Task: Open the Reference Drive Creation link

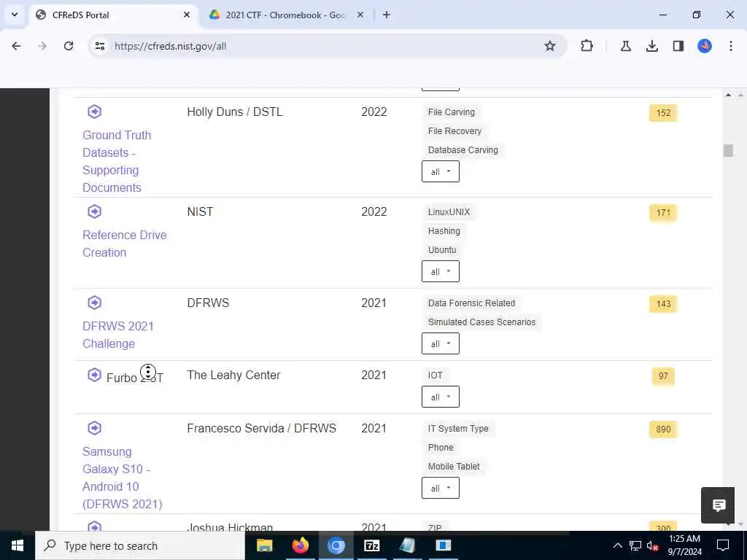Action: pos(124,244)
